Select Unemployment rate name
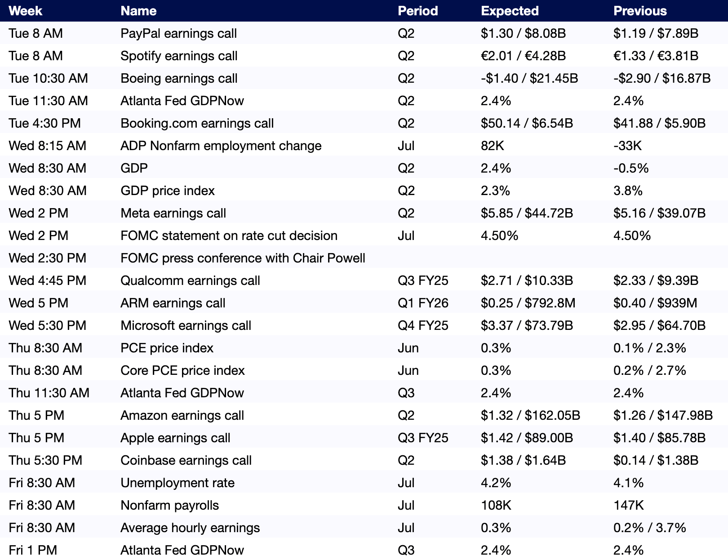The image size is (728, 560). click(178, 483)
